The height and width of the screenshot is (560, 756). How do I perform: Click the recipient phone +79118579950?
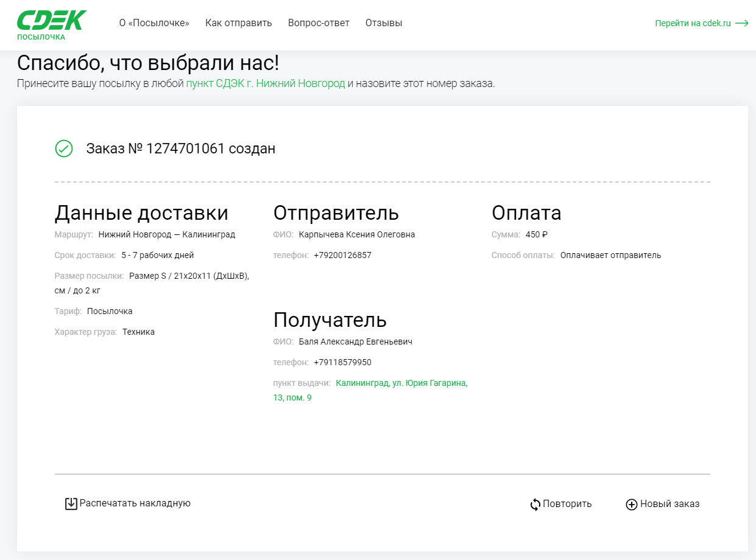coord(342,363)
